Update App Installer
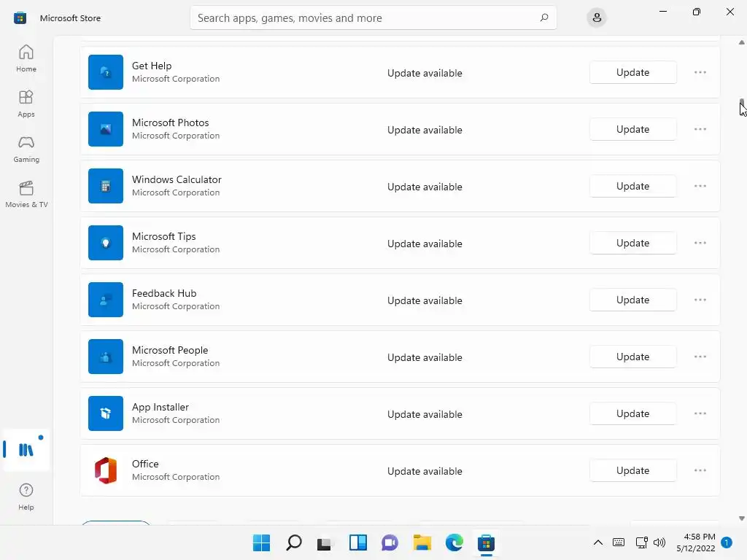The image size is (747, 560). (x=632, y=413)
